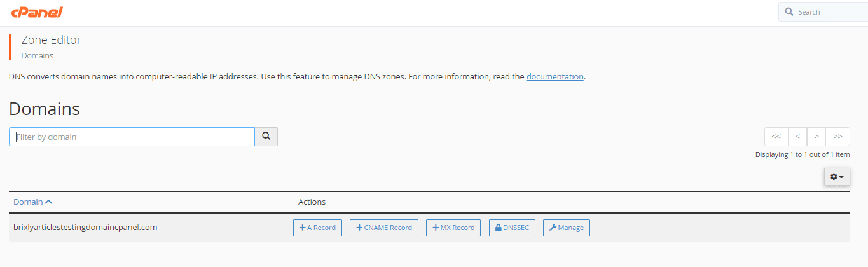Open the gear settings dropdown

tap(837, 177)
